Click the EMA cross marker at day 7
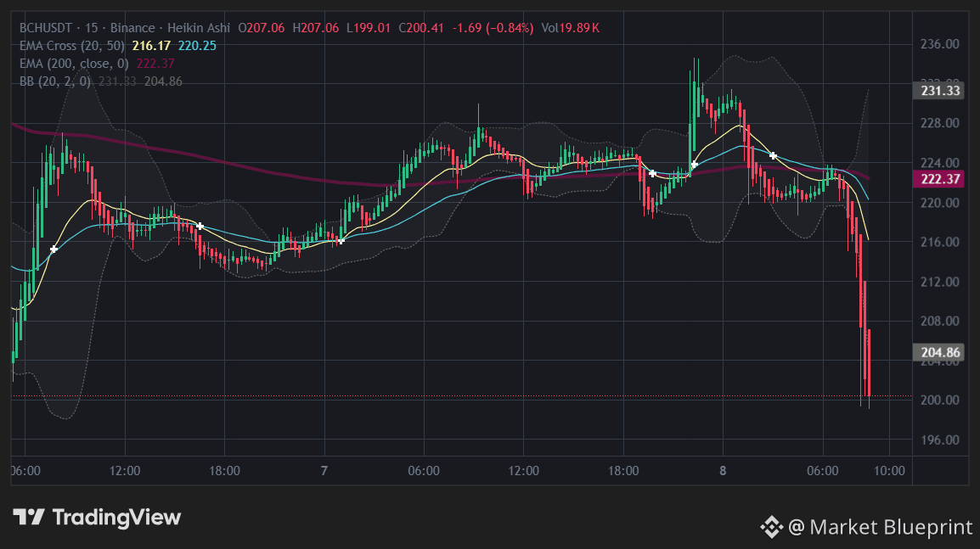The image size is (980, 549). click(x=341, y=240)
